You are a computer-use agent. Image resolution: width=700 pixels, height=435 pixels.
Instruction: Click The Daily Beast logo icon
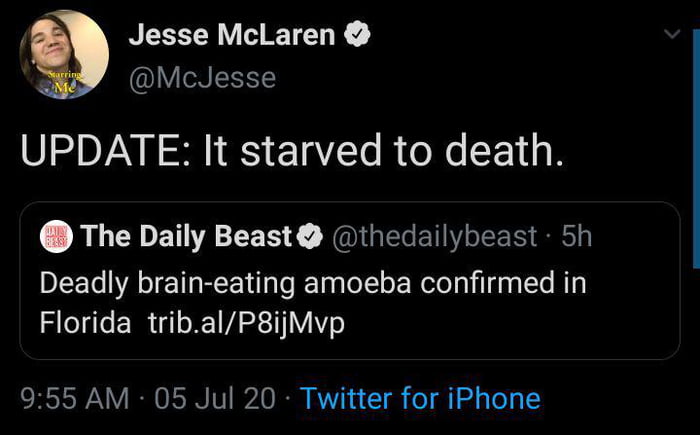55,236
